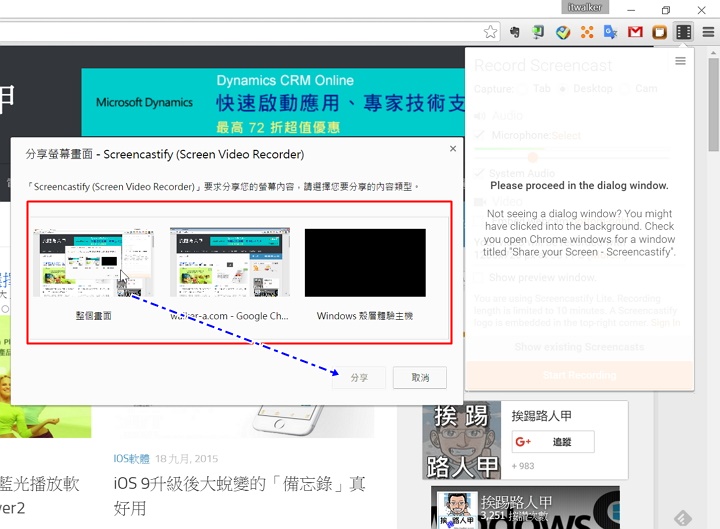The height and width of the screenshot is (529, 720).
Task: Toggle the Screencastify filmstrip extension
Action: click(684, 32)
